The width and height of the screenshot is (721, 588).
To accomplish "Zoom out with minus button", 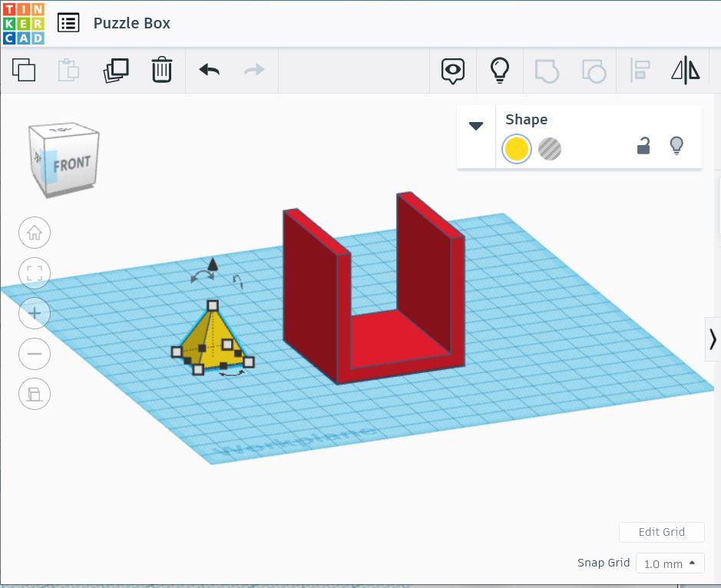I will pyautogui.click(x=35, y=354).
